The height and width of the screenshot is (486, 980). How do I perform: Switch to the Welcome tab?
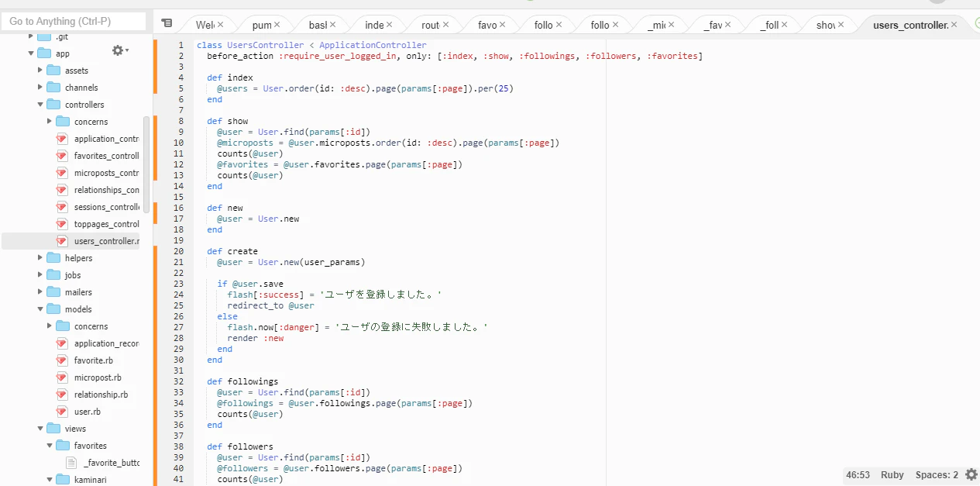tap(205, 25)
